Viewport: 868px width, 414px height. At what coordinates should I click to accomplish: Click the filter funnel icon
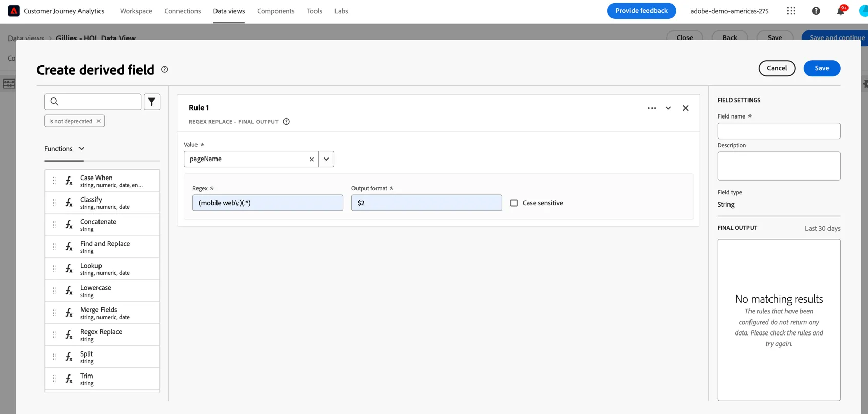click(152, 102)
